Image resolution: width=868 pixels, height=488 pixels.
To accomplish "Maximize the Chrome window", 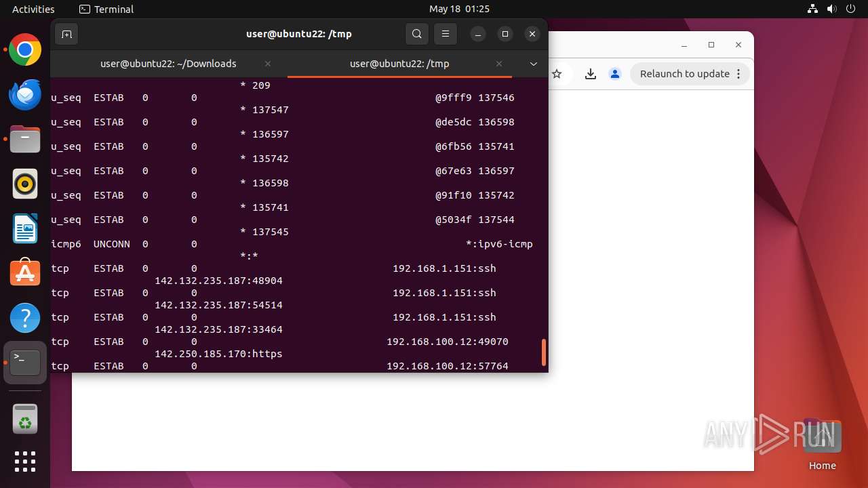I will pos(711,45).
